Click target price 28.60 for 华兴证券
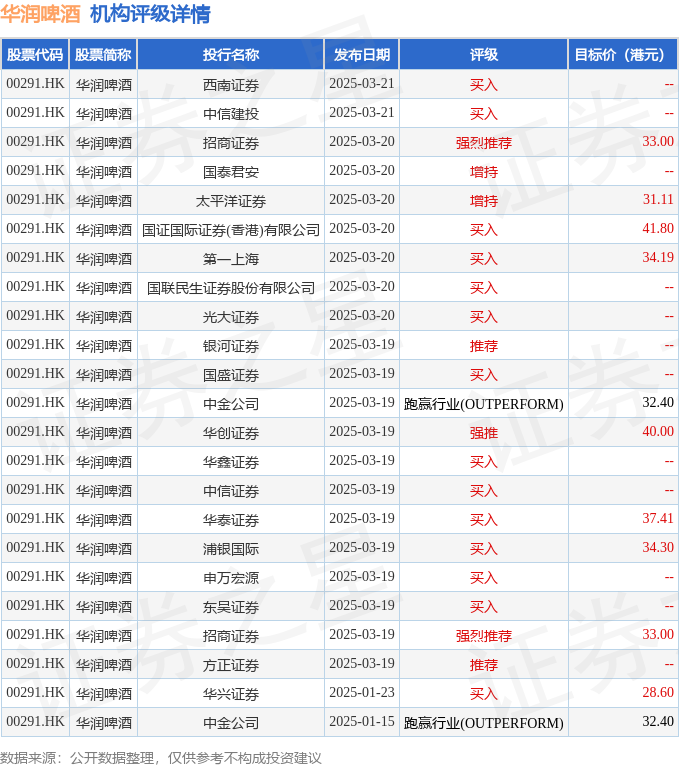 [x=658, y=692]
